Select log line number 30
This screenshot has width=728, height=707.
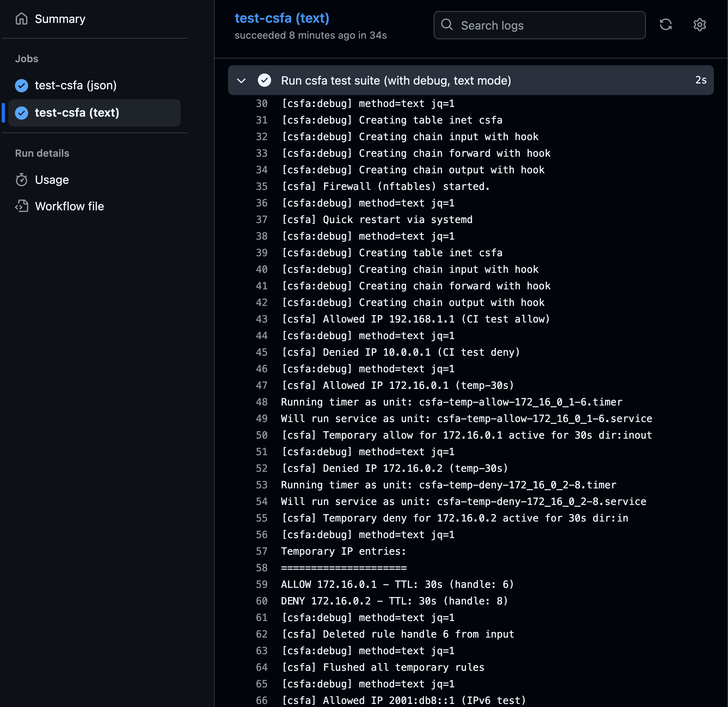pos(261,104)
